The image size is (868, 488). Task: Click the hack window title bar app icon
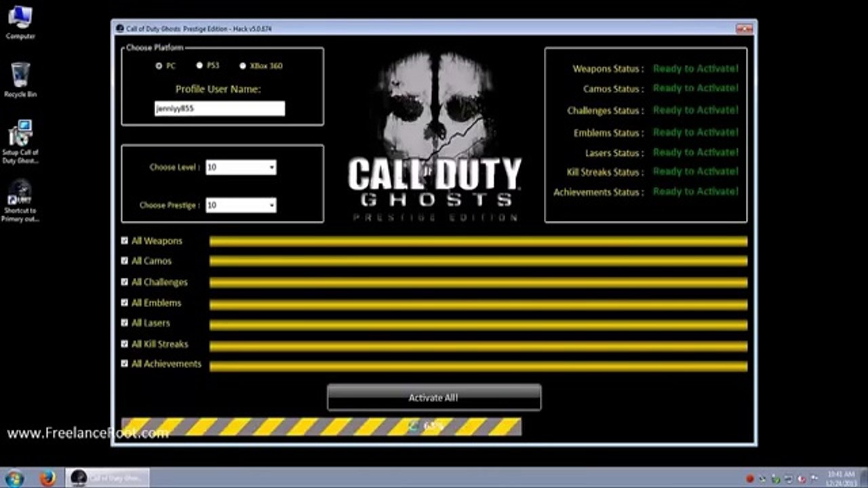click(120, 28)
